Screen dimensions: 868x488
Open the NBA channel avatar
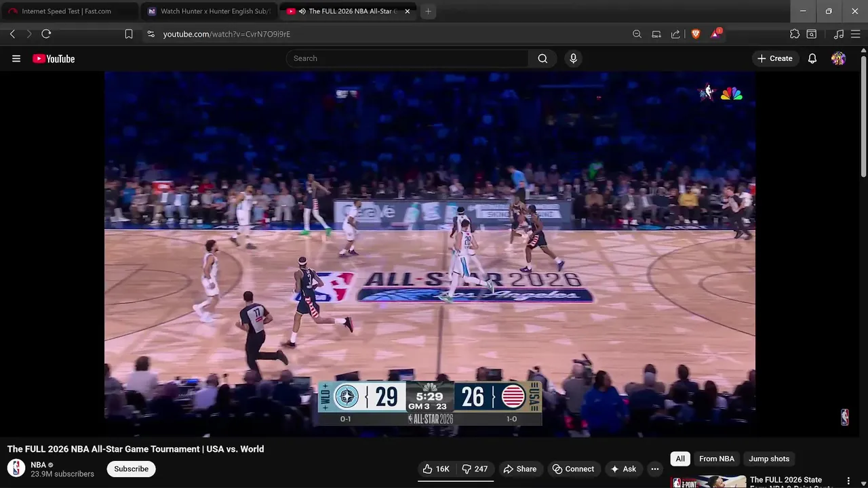(16, 468)
